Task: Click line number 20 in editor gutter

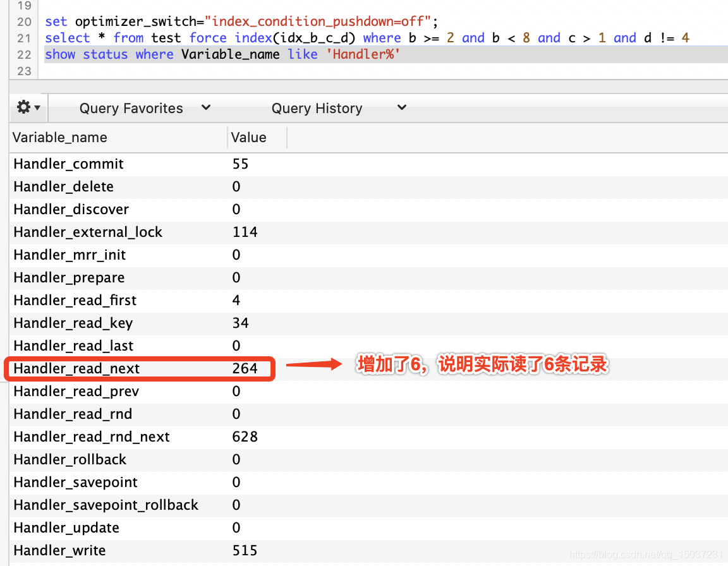Action: 24,22
